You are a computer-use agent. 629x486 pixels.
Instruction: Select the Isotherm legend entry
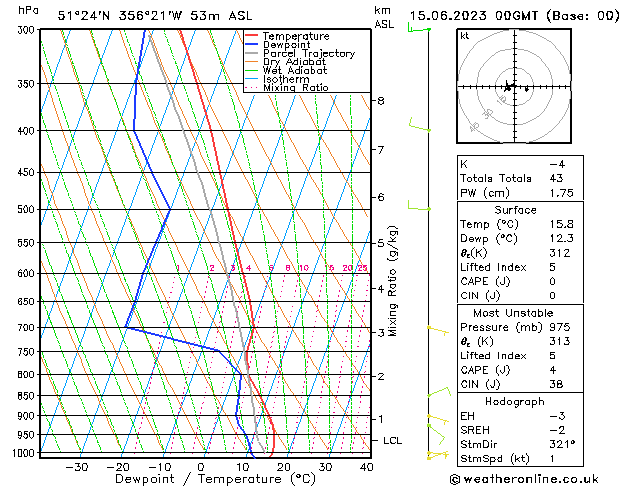tap(286, 79)
